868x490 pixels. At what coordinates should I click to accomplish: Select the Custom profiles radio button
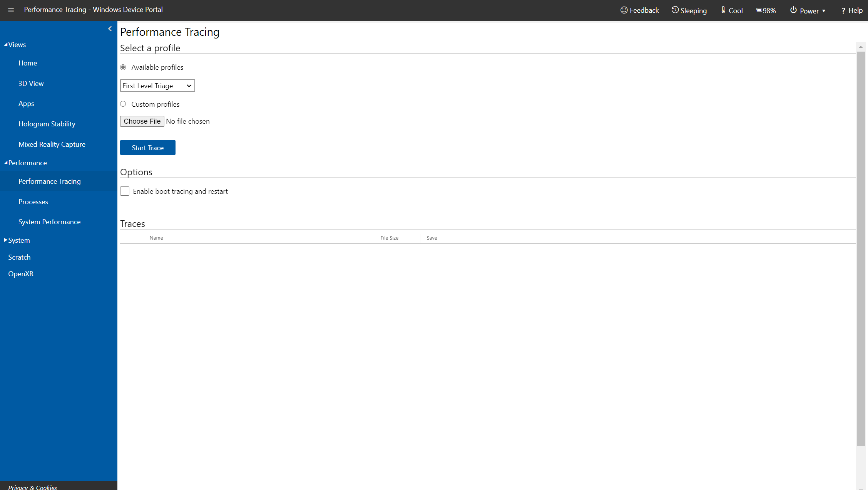tap(124, 104)
